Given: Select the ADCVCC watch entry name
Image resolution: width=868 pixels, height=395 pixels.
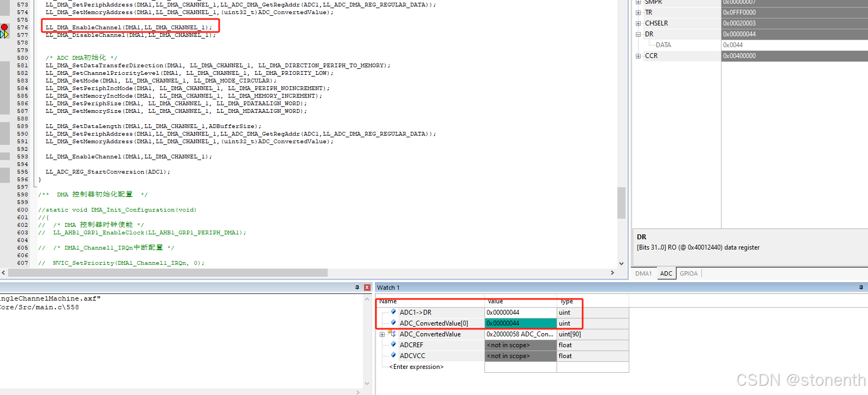Looking at the screenshot, I should pyautogui.click(x=412, y=356).
